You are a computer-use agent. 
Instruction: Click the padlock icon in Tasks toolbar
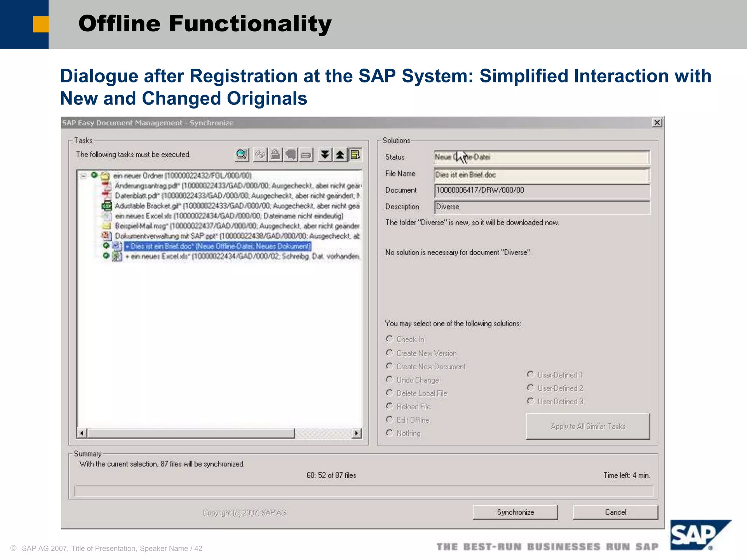click(275, 155)
